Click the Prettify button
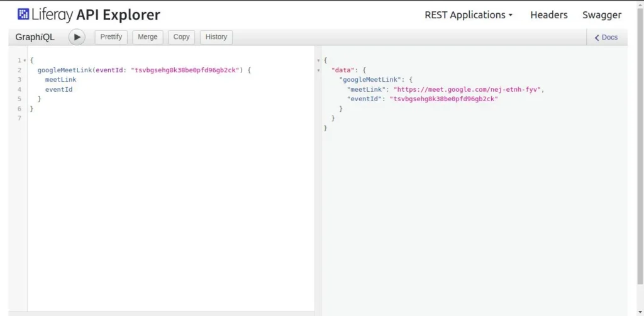 tap(111, 37)
